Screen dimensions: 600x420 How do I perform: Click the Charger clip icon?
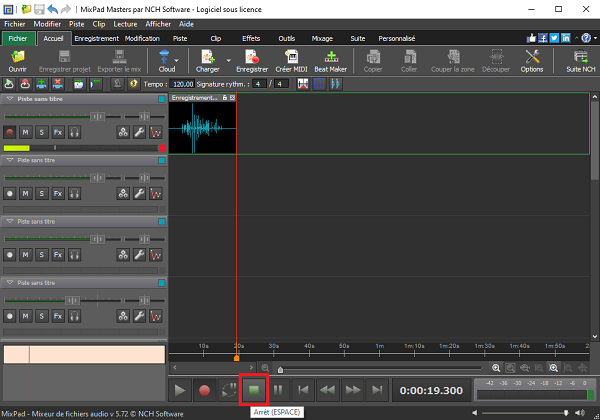[x=208, y=57]
